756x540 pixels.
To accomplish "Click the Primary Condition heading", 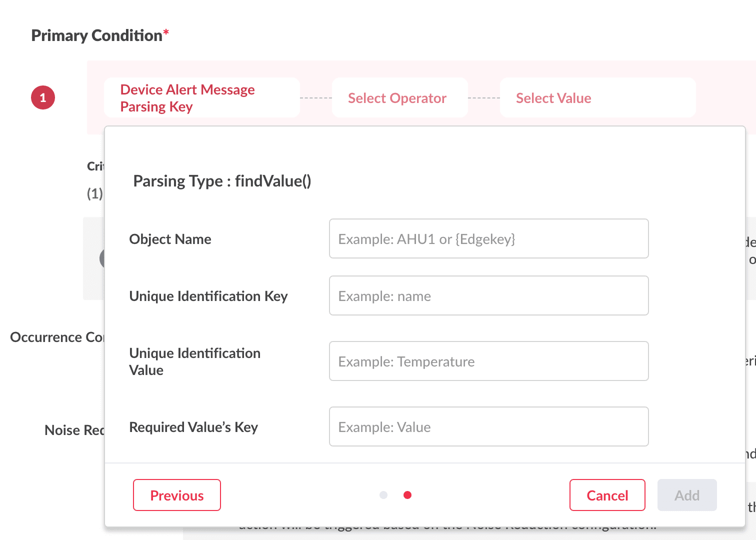I will (x=97, y=35).
